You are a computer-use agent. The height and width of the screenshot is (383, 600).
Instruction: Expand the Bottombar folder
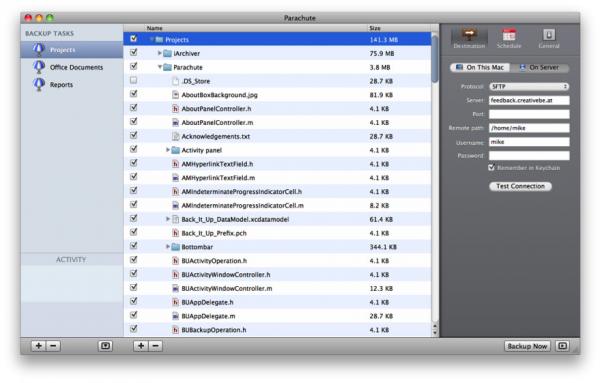tap(168, 247)
